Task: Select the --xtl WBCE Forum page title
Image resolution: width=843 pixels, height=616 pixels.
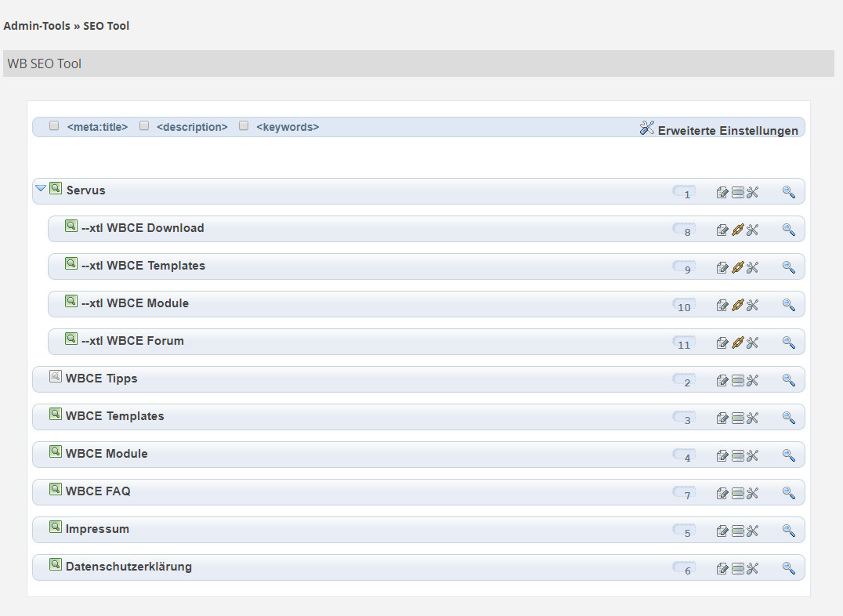Action: tap(132, 341)
